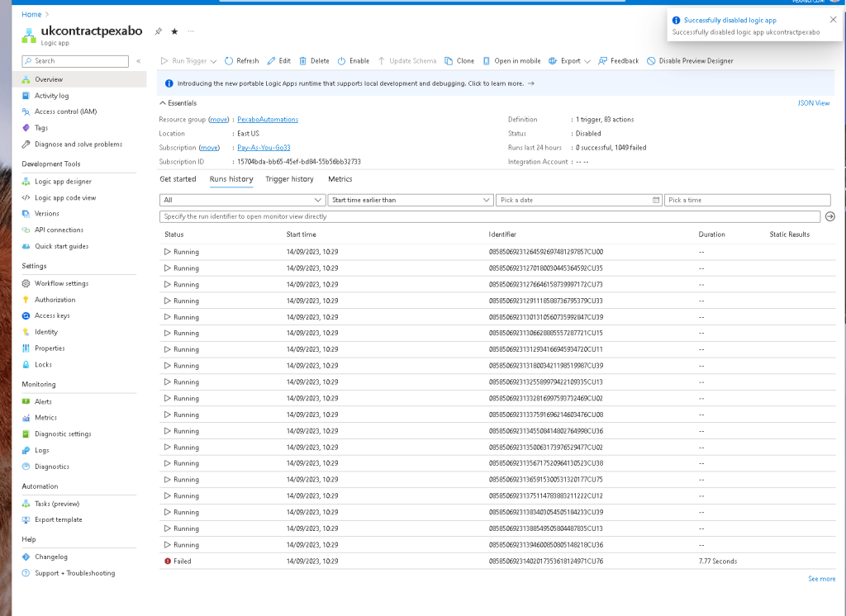
Task: Click the Clone button
Action: [x=459, y=61]
